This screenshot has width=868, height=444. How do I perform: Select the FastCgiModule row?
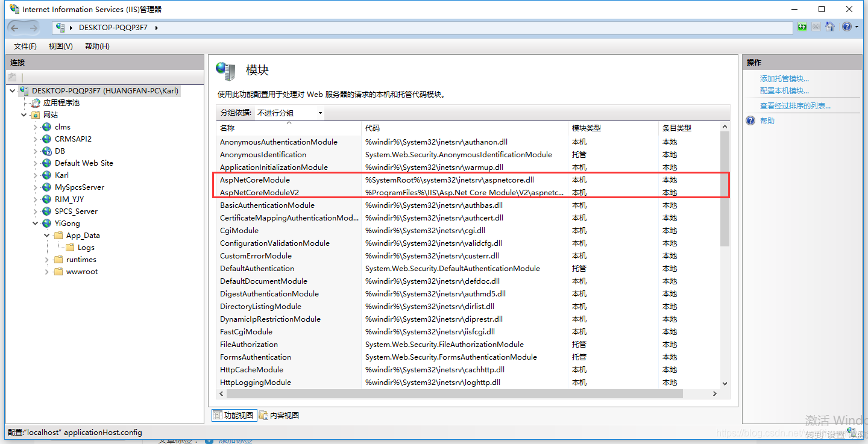[x=469, y=332]
